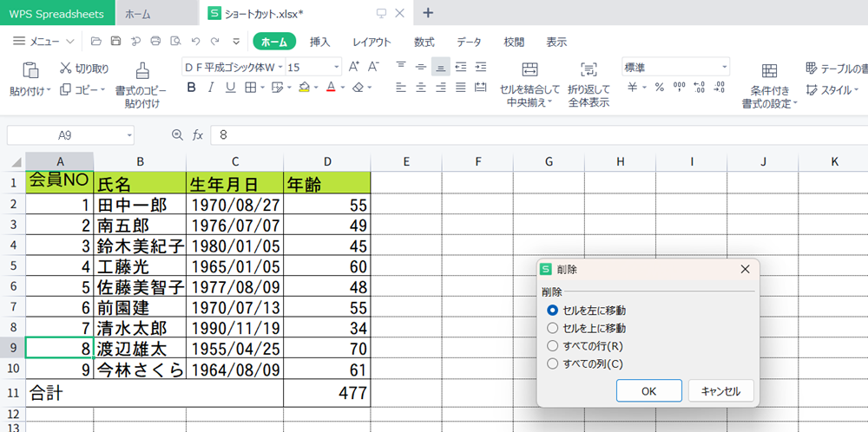Image resolution: width=868 pixels, height=432 pixels.
Task: Click the eraser clear formatting icon
Action: (x=358, y=88)
